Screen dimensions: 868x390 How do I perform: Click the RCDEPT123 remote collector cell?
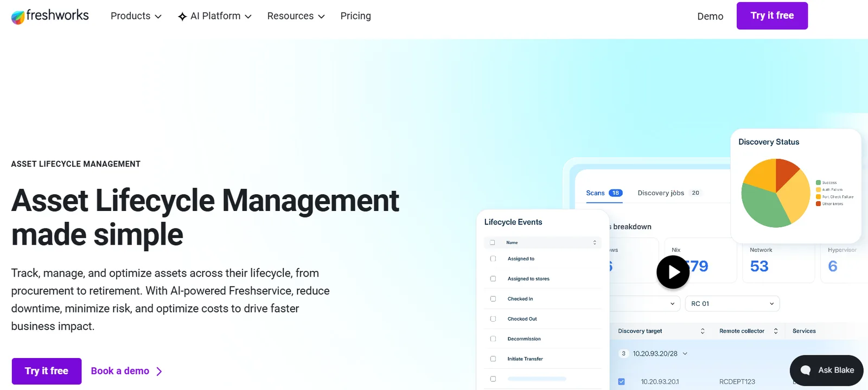pyautogui.click(x=737, y=382)
